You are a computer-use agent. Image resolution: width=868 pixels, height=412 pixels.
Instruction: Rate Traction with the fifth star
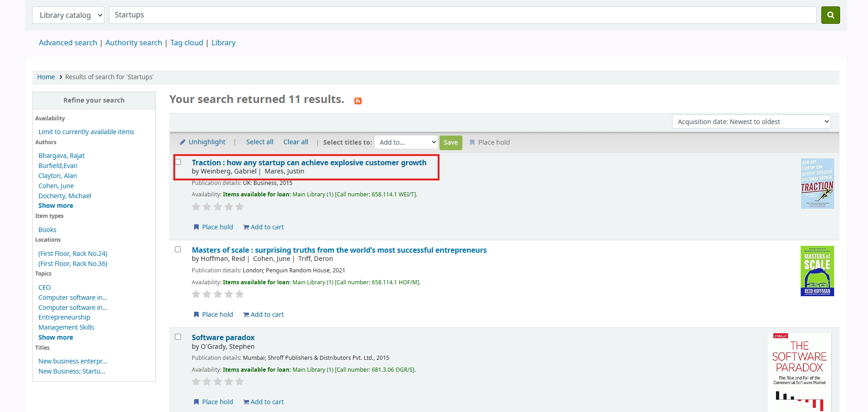(x=239, y=207)
